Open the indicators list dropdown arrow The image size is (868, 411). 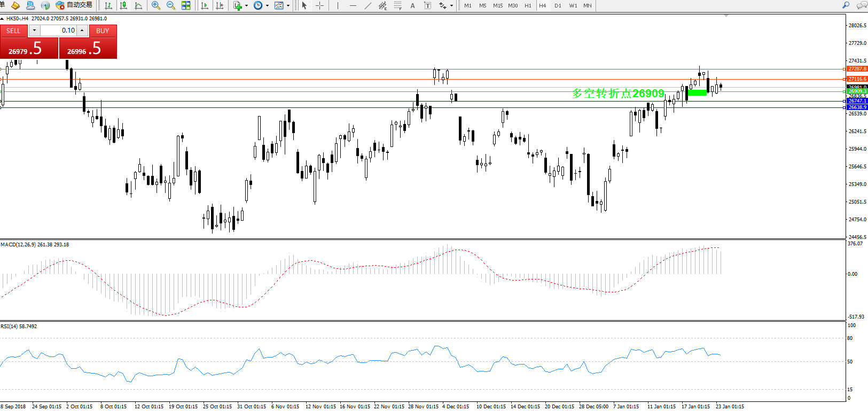point(246,6)
